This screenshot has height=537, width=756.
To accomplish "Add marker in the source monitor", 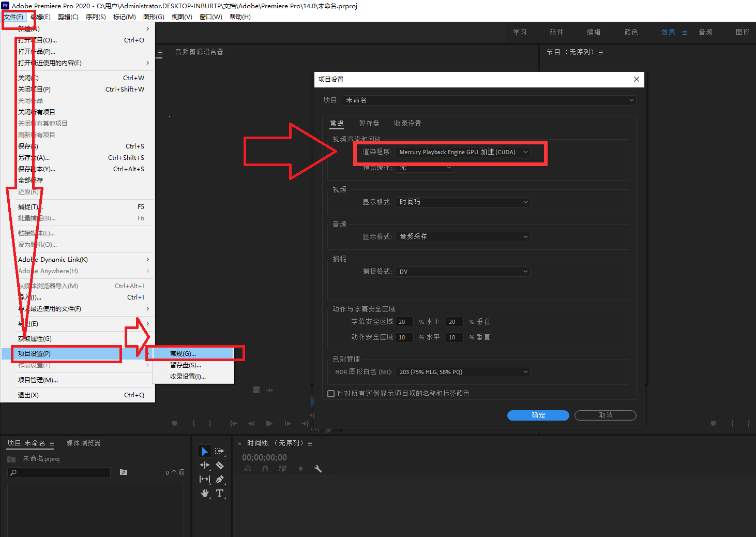I will (175, 423).
